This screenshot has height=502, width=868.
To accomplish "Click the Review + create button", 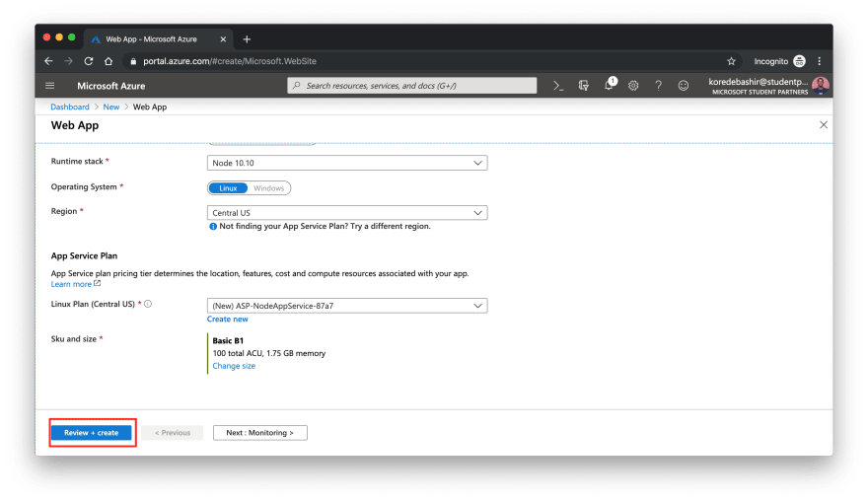I will [92, 433].
